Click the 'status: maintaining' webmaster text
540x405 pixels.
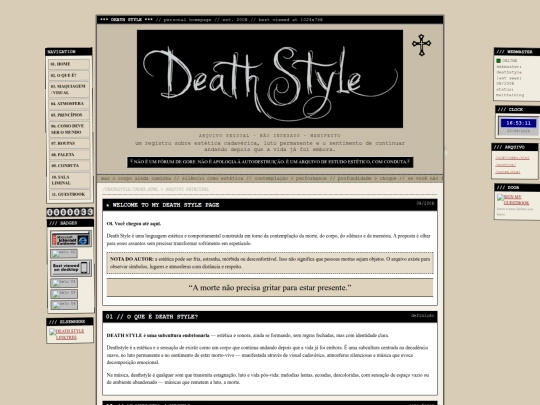[x=510, y=92]
